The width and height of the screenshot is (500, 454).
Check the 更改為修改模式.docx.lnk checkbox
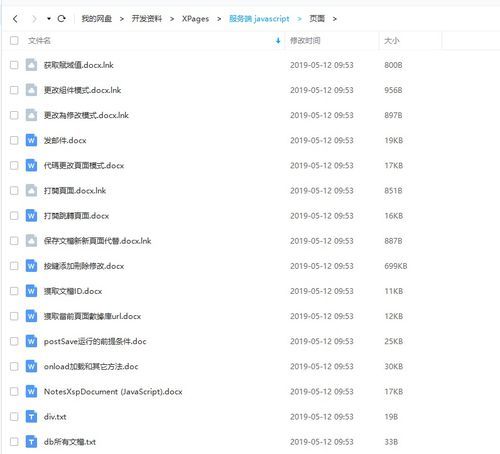(14, 115)
